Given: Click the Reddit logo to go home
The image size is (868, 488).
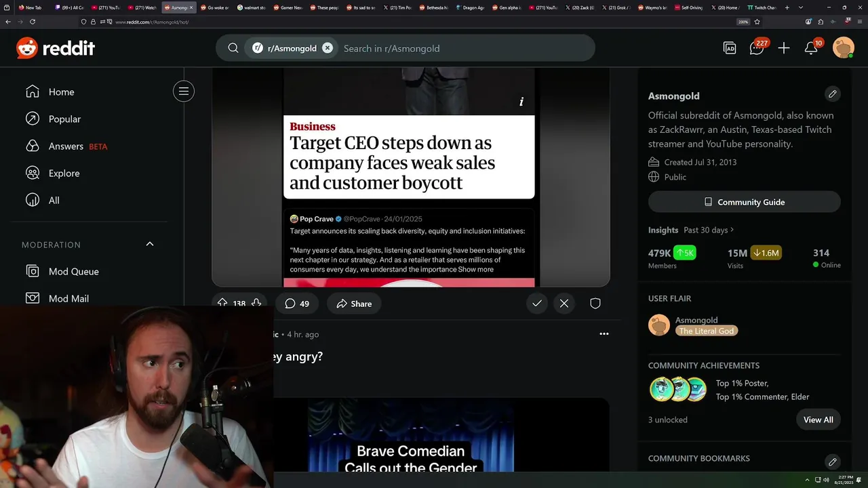Looking at the screenshot, I should point(56,48).
